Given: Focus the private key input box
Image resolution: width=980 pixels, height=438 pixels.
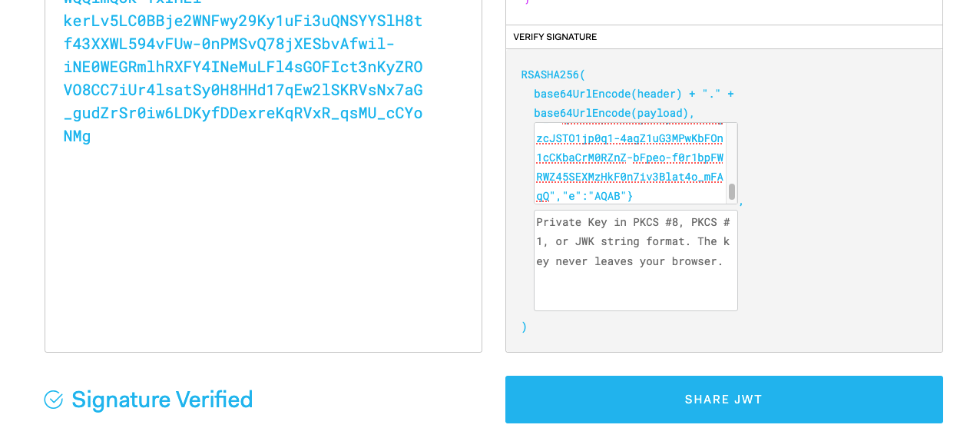Looking at the screenshot, I should 635,260.
